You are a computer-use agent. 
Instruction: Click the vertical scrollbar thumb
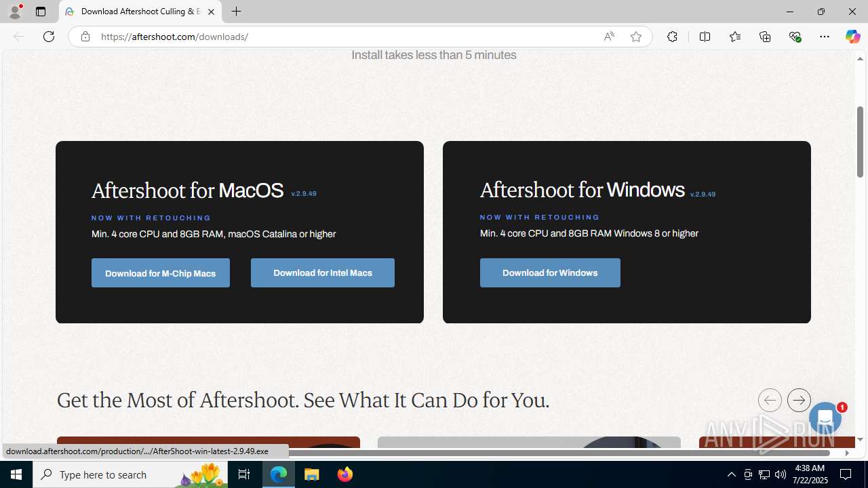click(x=860, y=142)
